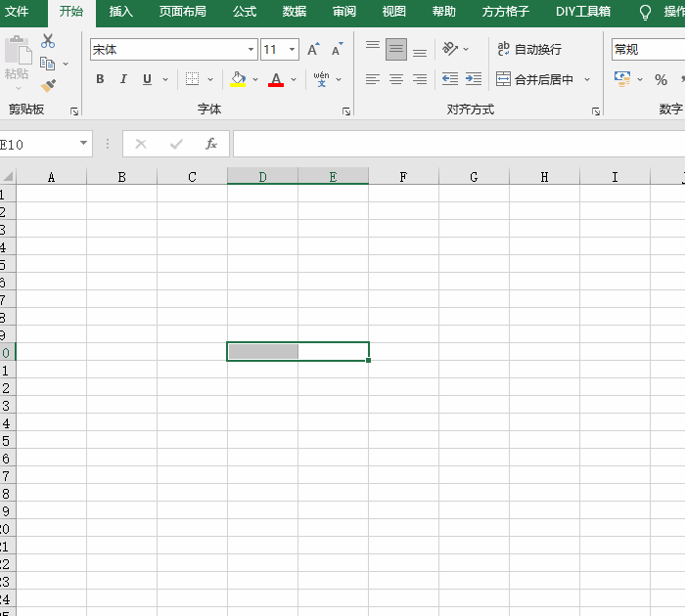Click the confirm checkmark in formula bar
The width and height of the screenshot is (685, 616).
(x=176, y=144)
